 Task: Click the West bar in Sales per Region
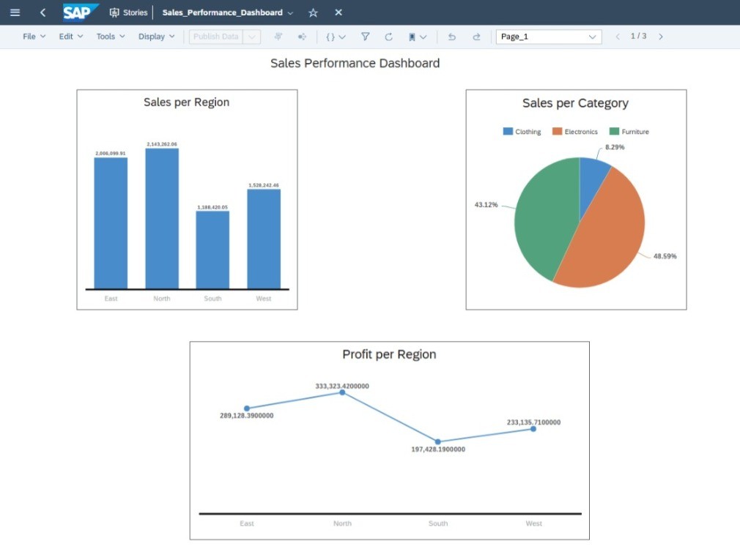point(264,239)
